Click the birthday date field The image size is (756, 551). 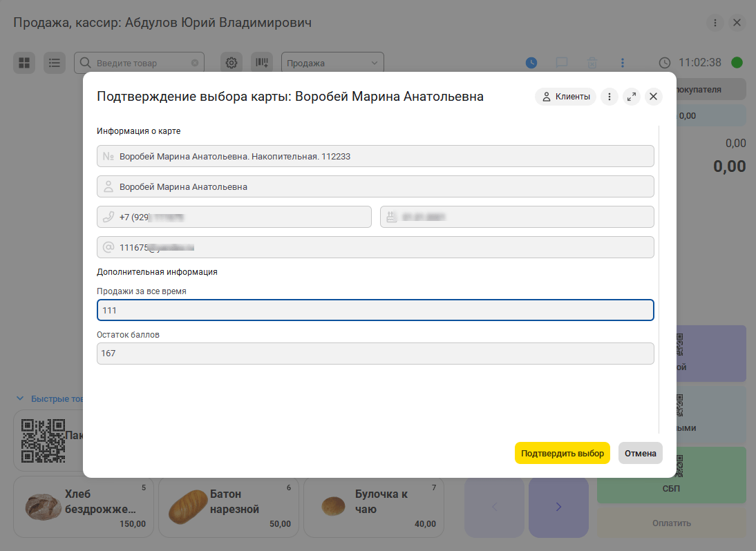[516, 217]
